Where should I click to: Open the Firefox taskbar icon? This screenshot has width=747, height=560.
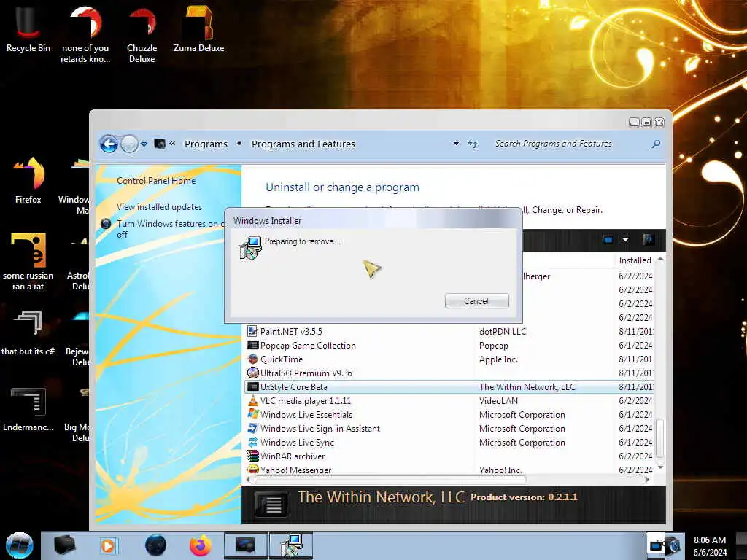[200, 545]
